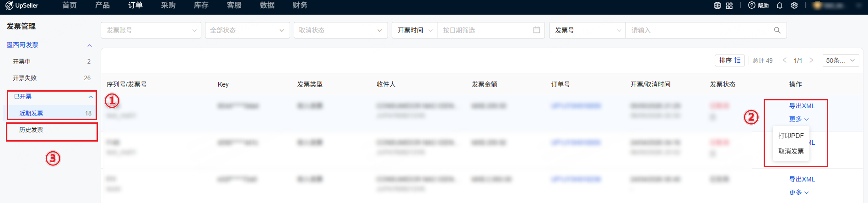
Task: Go to next page arrow
Action: (811, 60)
